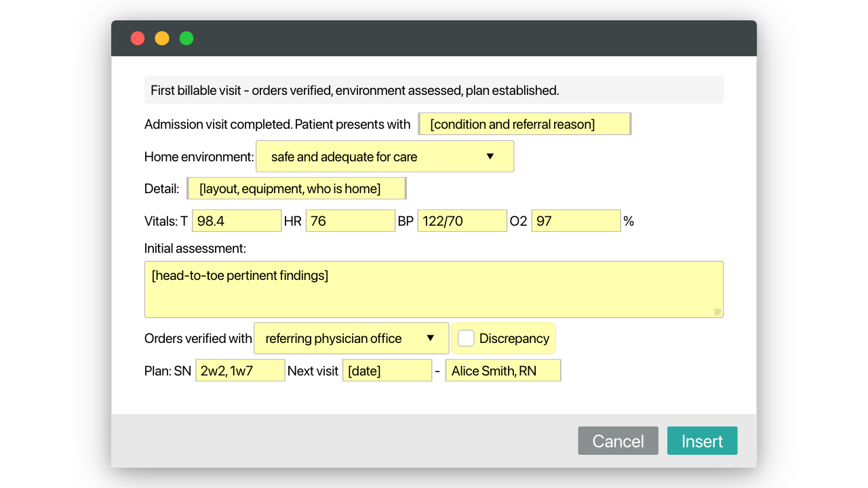Focus the BP field showing 122/70
The image size is (868, 488).
point(462,221)
